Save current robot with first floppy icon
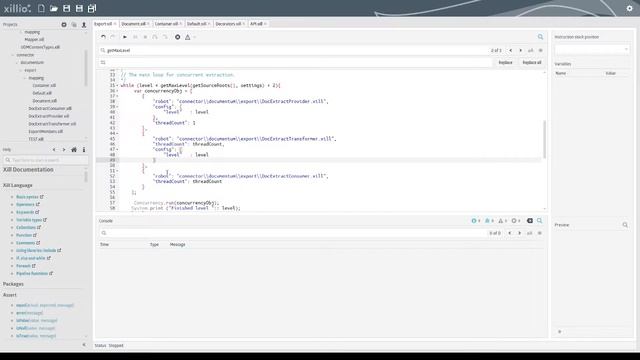This screenshot has width=640, height=360. tap(67, 8)
